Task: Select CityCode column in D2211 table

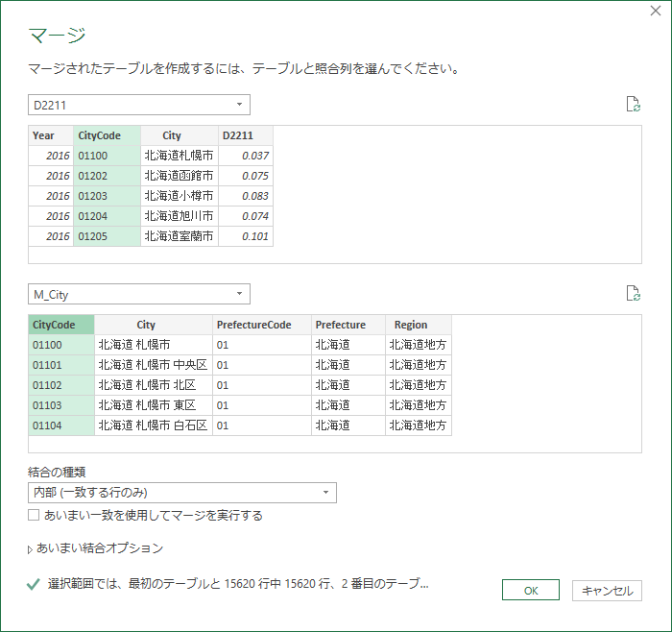Action: [106, 135]
